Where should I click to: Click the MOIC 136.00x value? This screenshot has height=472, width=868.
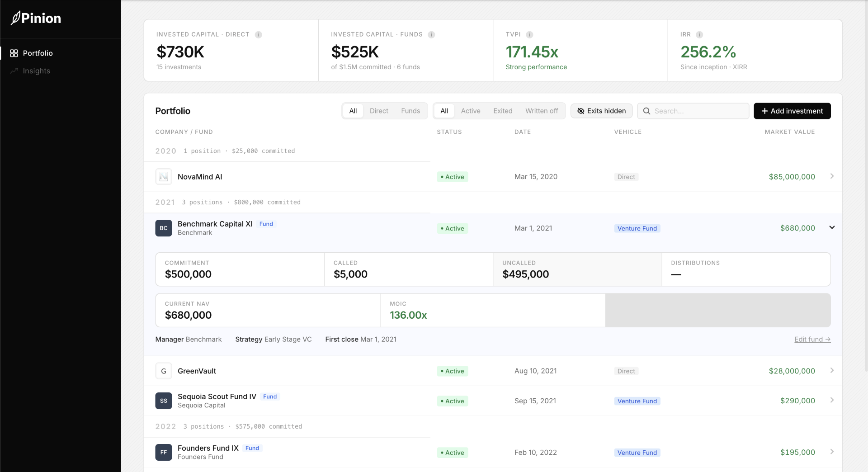408,316
